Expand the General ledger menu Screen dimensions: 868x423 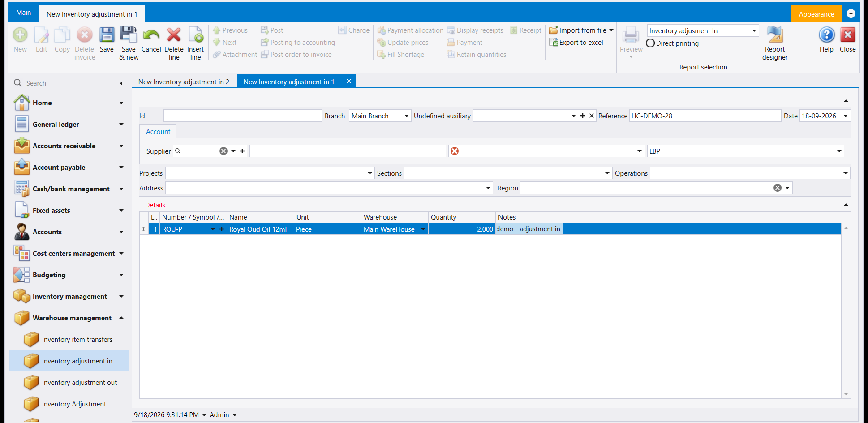121,125
